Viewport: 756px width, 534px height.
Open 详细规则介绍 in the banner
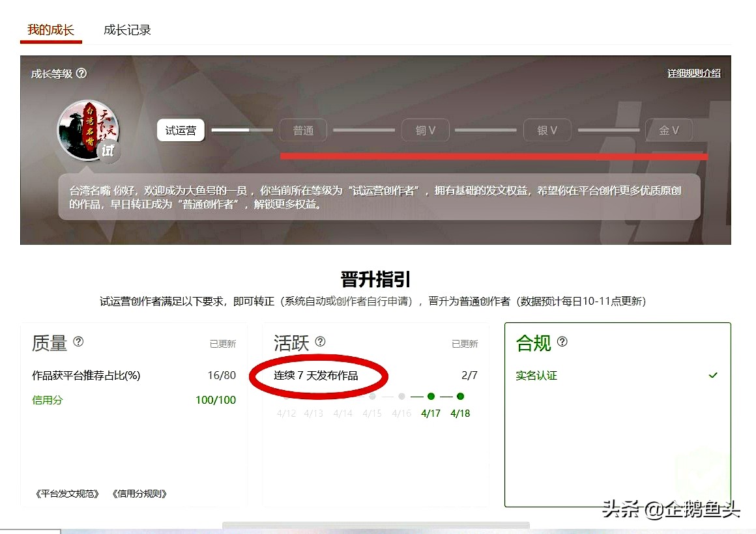click(x=694, y=74)
